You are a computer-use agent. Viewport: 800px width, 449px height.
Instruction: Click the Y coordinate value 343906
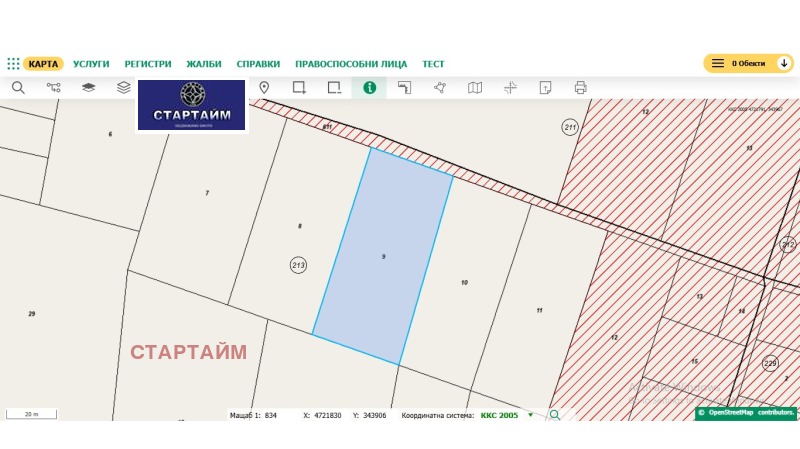[374, 415]
